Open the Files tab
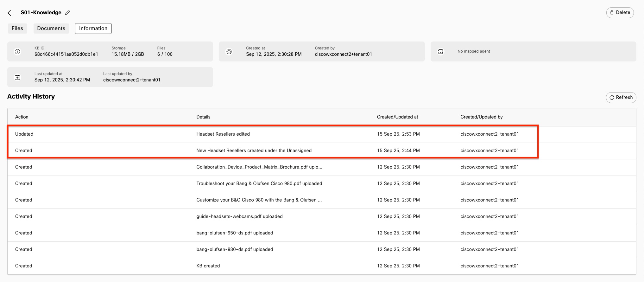This screenshot has width=644, height=282. [17, 29]
